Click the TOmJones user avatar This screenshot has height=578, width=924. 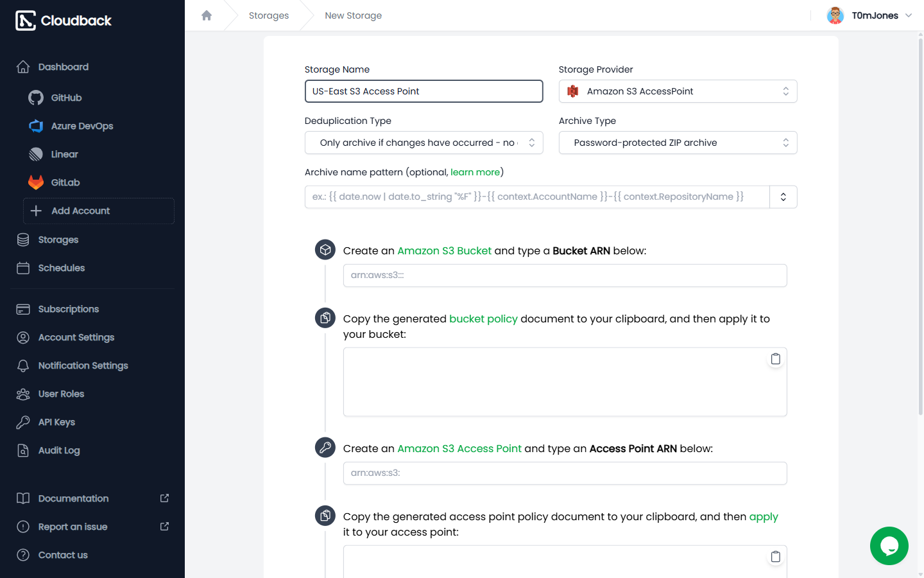click(x=835, y=15)
